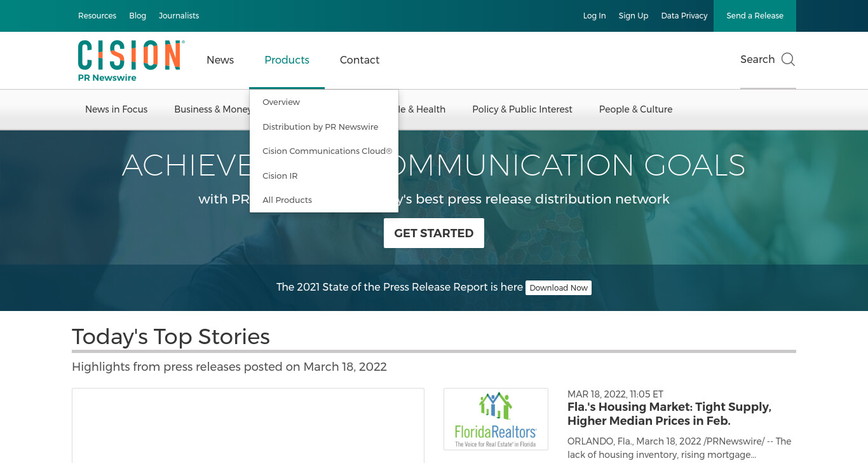This screenshot has width=868, height=463.
Task: Choose Cision IR from the dropdown
Action: (280, 176)
